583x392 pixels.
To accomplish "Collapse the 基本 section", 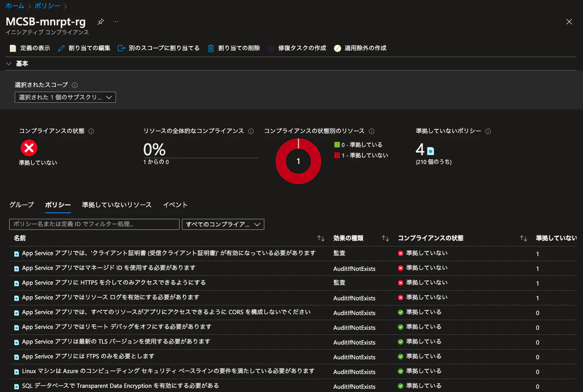I will click(x=9, y=64).
